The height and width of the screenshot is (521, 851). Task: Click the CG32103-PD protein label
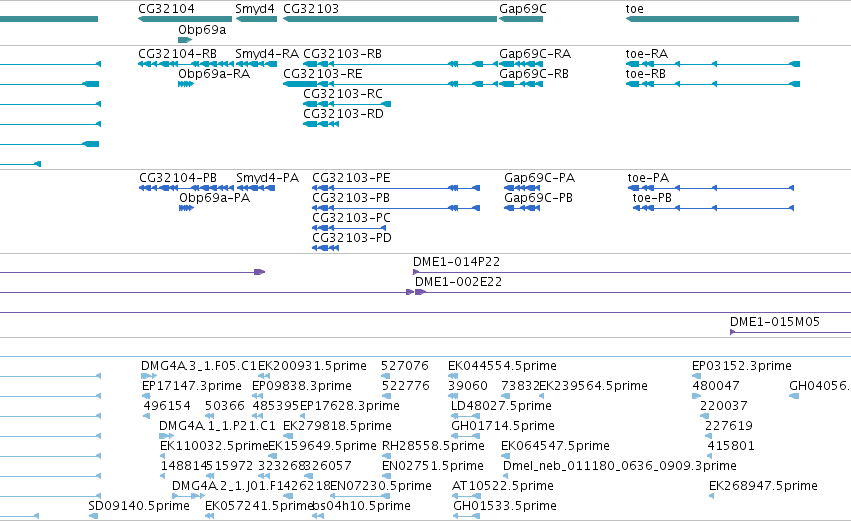pyautogui.click(x=352, y=238)
